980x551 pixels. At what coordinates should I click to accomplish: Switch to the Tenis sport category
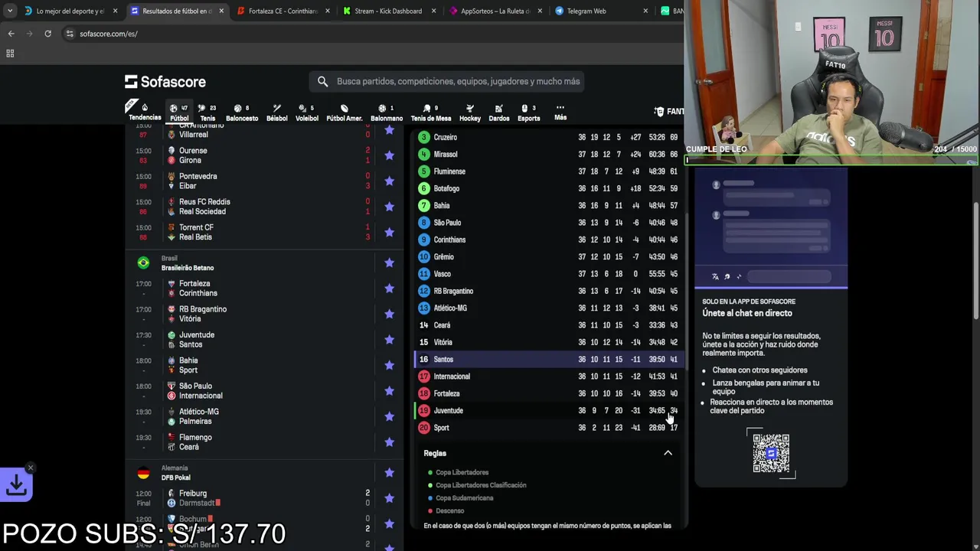207,112
